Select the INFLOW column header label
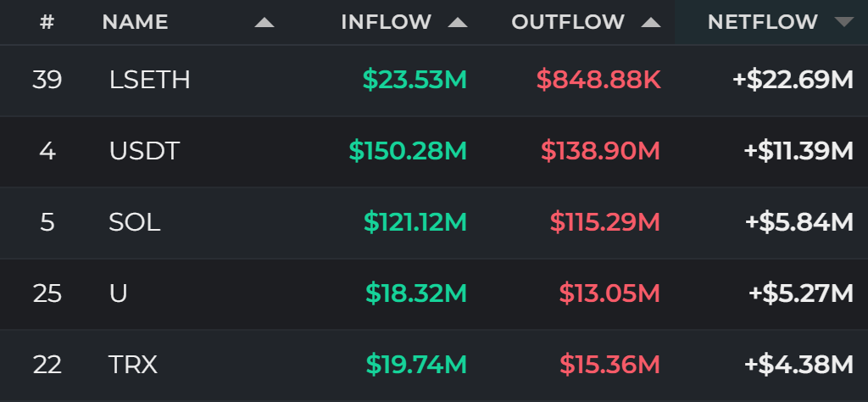Image resolution: width=868 pixels, height=402 pixels. tap(387, 22)
